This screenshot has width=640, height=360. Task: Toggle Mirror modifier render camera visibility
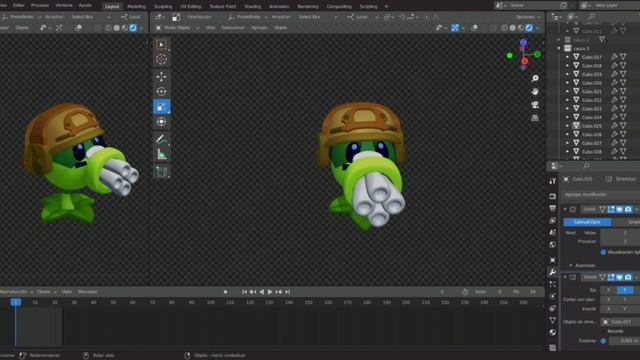(x=628, y=277)
